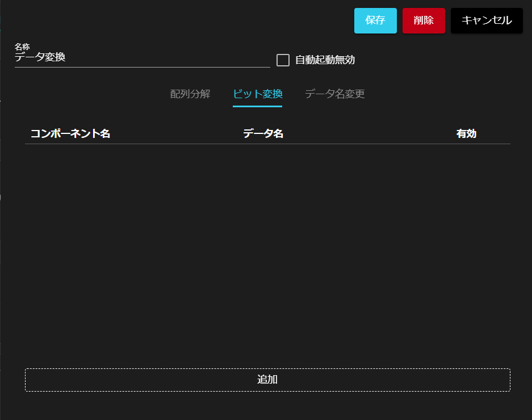
Task: Click the divider line under the table headers
Action: 267,144
